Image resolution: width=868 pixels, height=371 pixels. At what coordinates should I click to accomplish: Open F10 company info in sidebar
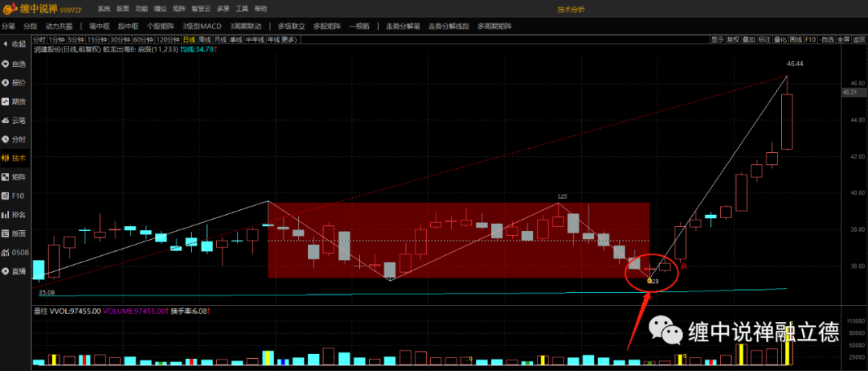15,196
